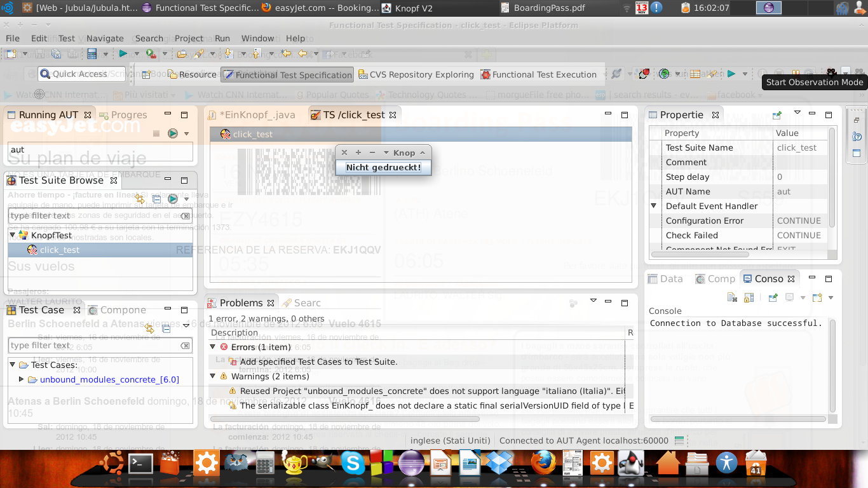Open the Run menu
This screenshot has width=868, height=488.
pyautogui.click(x=222, y=38)
